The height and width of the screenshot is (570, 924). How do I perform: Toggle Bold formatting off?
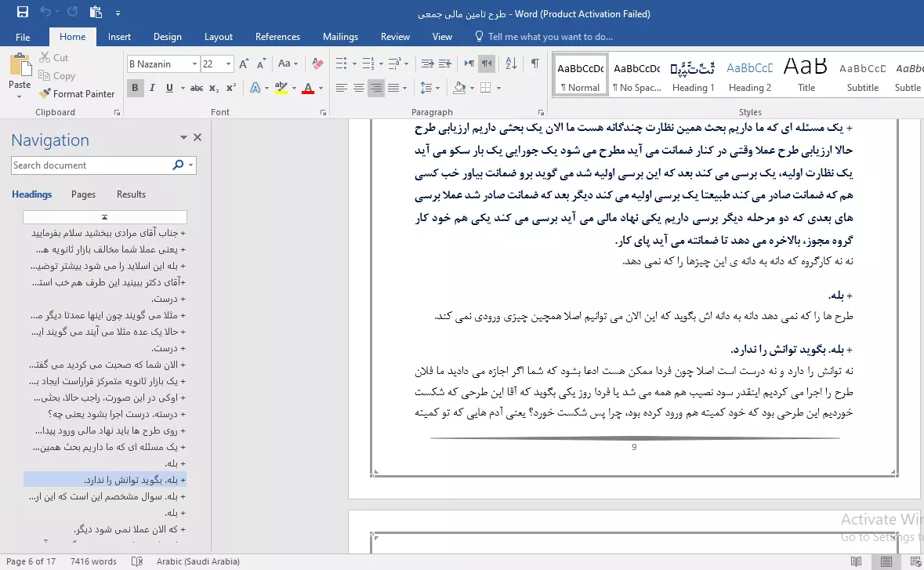click(135, 88)
